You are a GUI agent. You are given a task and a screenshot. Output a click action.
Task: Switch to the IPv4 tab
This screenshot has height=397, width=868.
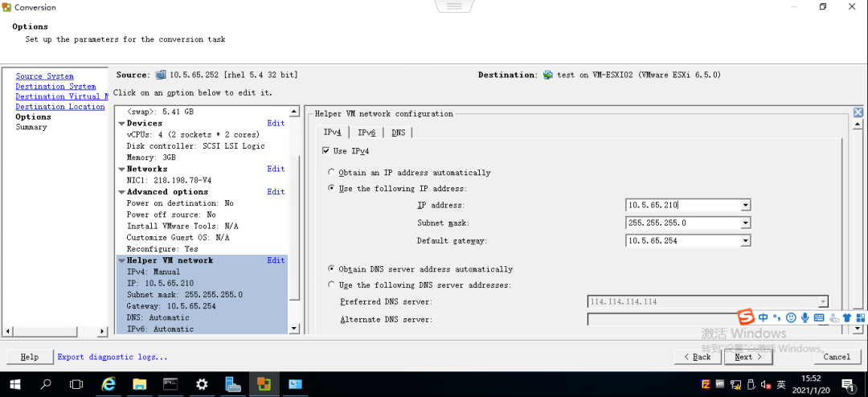click(333, 133)
